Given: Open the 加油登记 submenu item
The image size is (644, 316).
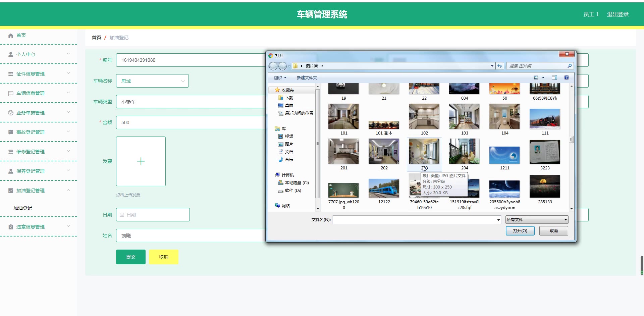Looking at the screenshot, I should [23, 208].
